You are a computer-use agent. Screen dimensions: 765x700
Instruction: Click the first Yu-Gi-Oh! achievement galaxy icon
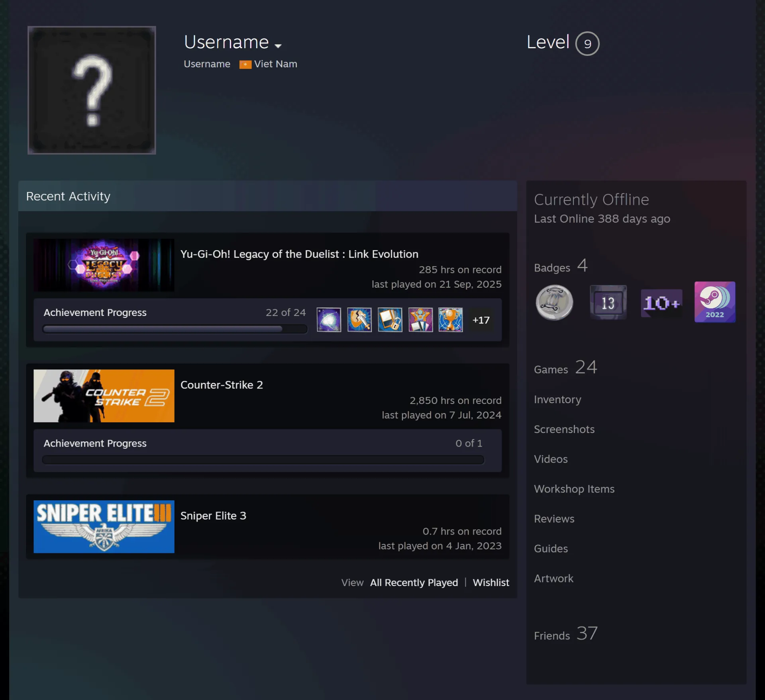[x=329, y=320]
